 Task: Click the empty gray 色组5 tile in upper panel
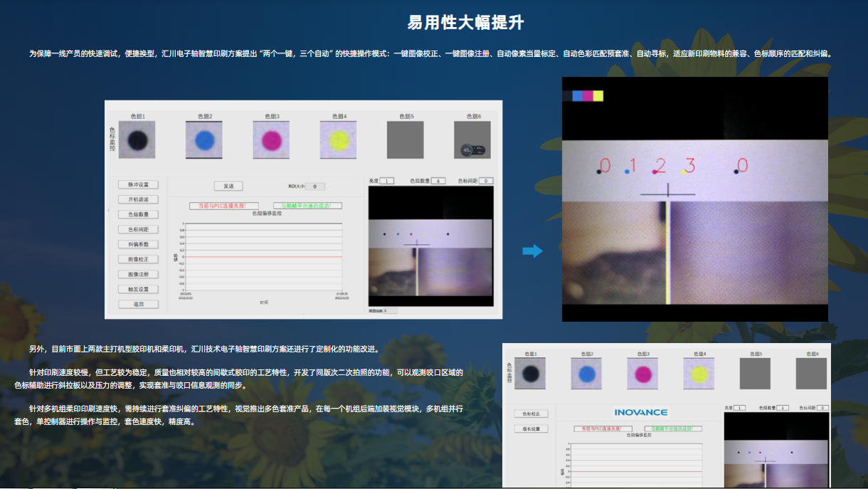pos(405,140)
